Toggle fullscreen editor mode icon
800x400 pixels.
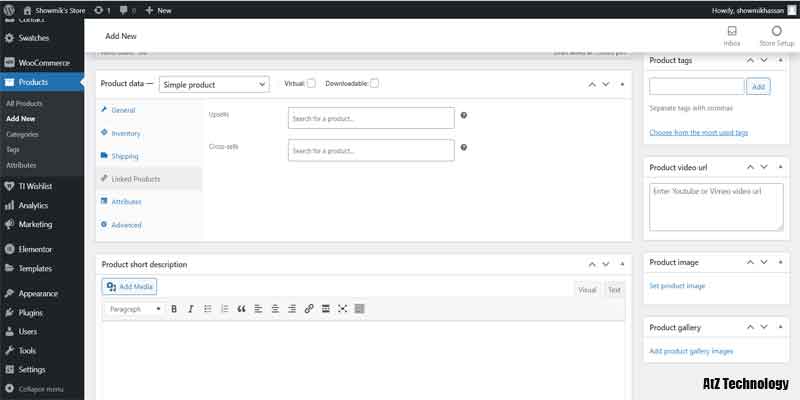[x=342, y=309]
